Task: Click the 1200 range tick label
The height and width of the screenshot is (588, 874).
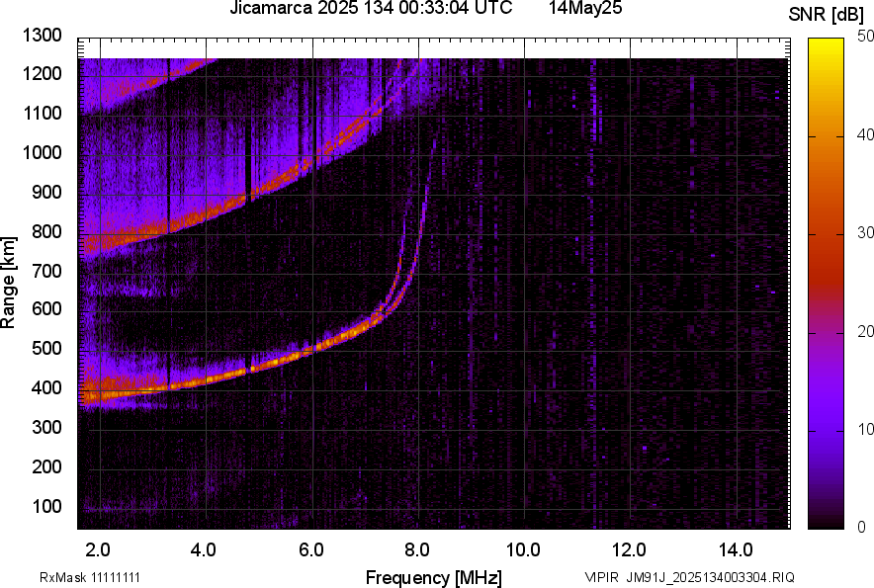Action: tap(42, 73)
